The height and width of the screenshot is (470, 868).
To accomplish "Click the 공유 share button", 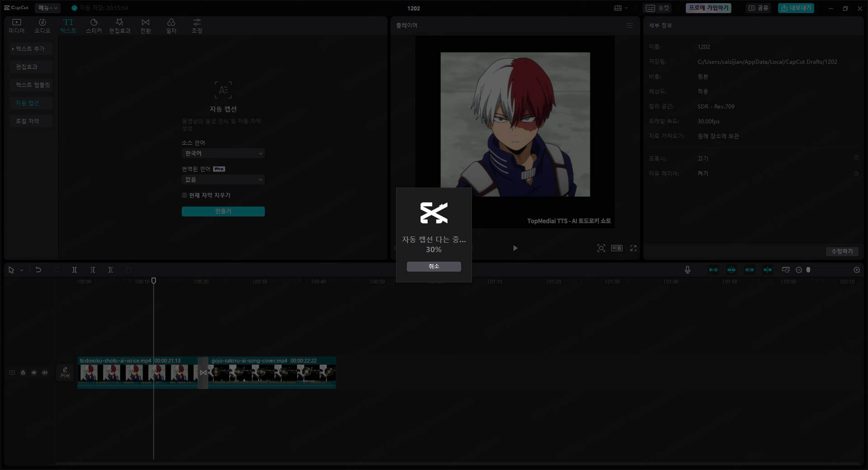I will 759,8.
